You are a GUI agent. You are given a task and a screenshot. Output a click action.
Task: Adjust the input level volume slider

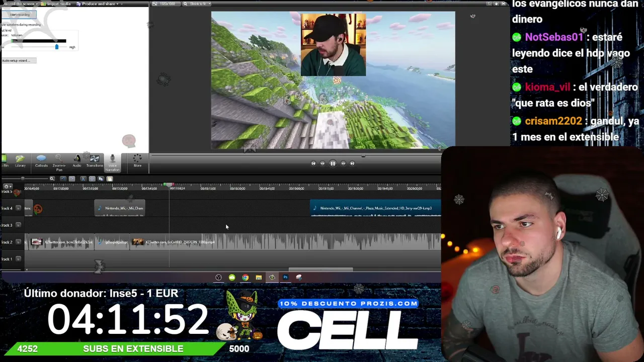56,47
